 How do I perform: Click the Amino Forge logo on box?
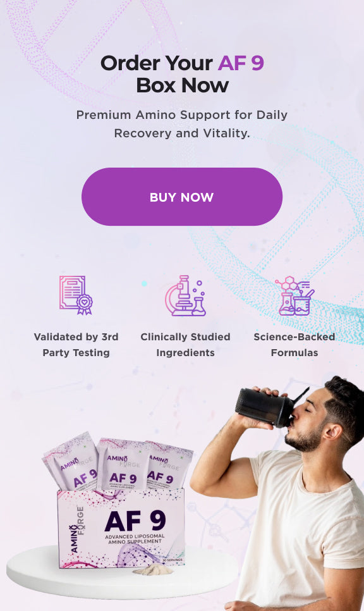[x=76, y=529]
